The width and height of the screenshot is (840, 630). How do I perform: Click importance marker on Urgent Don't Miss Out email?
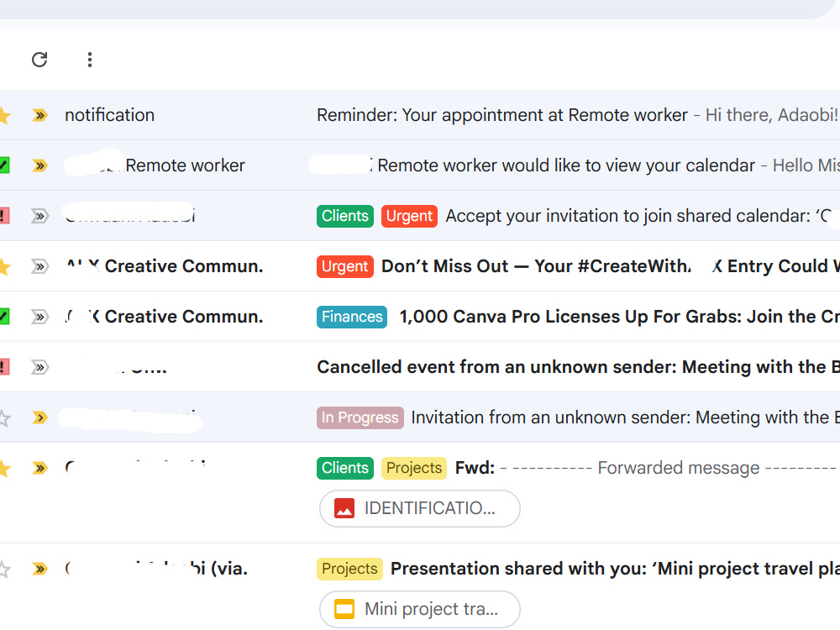[x=39, y=266]
